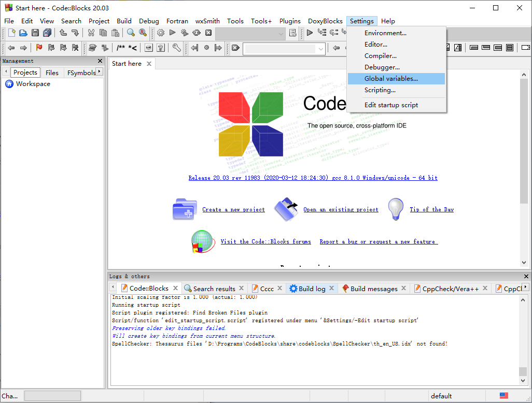Click the Build and run icon
This screenshot has width=532, height=403.
184,33
